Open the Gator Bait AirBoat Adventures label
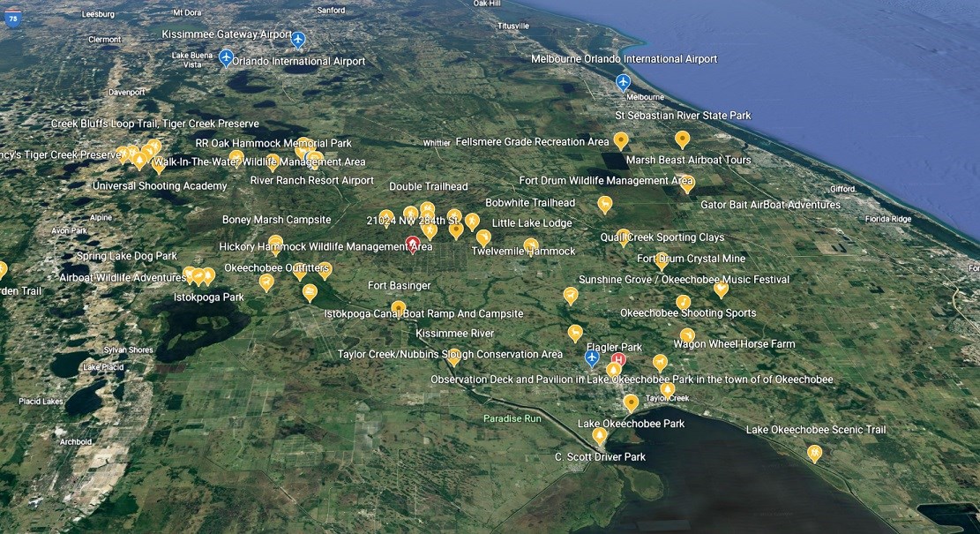980x534 pixels. (771, 205)
